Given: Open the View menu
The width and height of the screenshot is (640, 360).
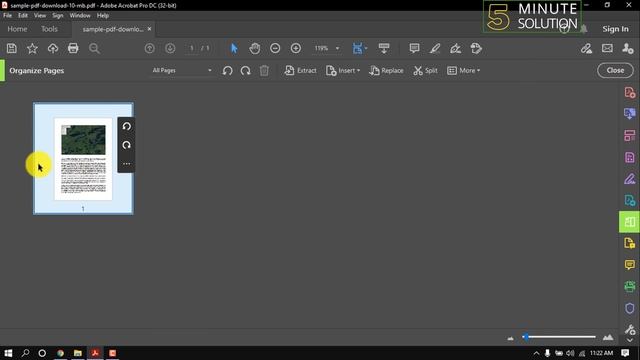Looking at the screenshot, I should (40, 16).
